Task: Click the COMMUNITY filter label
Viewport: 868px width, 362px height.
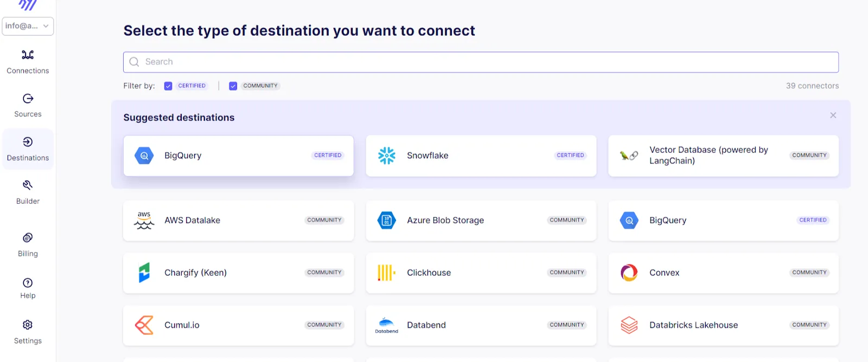Action: (x=260, y=86)
